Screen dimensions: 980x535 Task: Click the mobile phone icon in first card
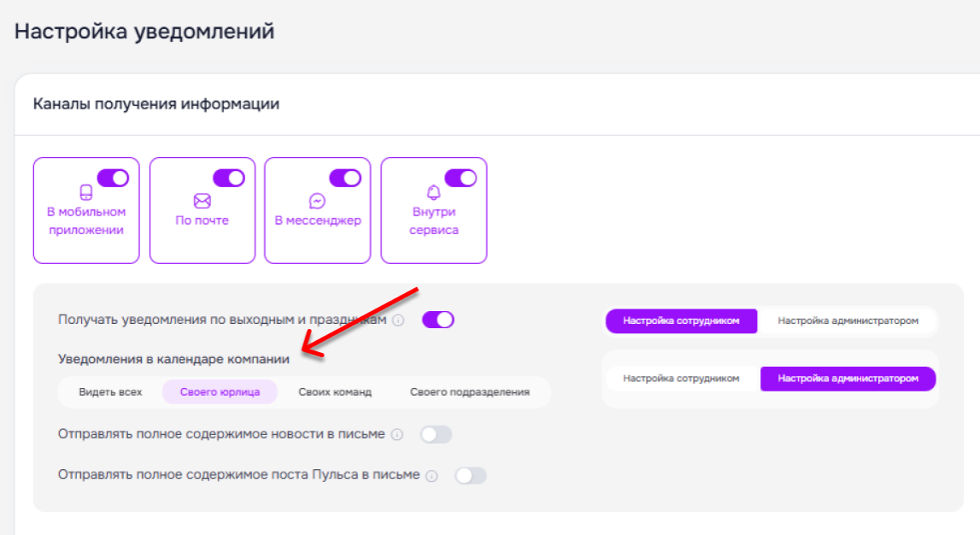[x=86, y=192]
